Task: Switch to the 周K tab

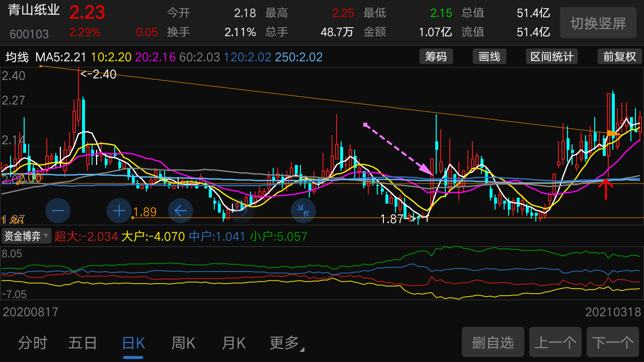Action: (x=183, y=343)
